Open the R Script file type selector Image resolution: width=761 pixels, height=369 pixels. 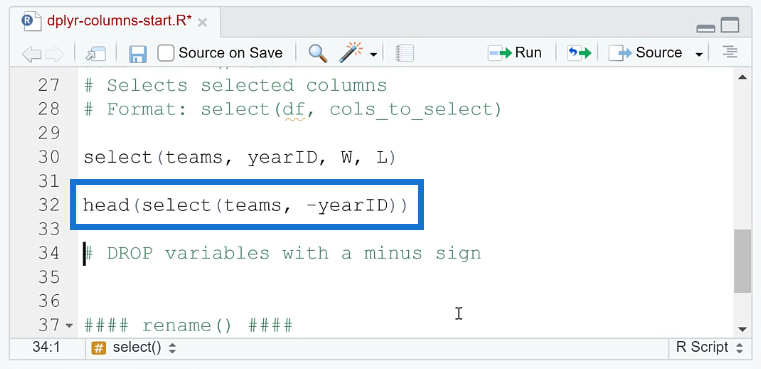[710, 348]
